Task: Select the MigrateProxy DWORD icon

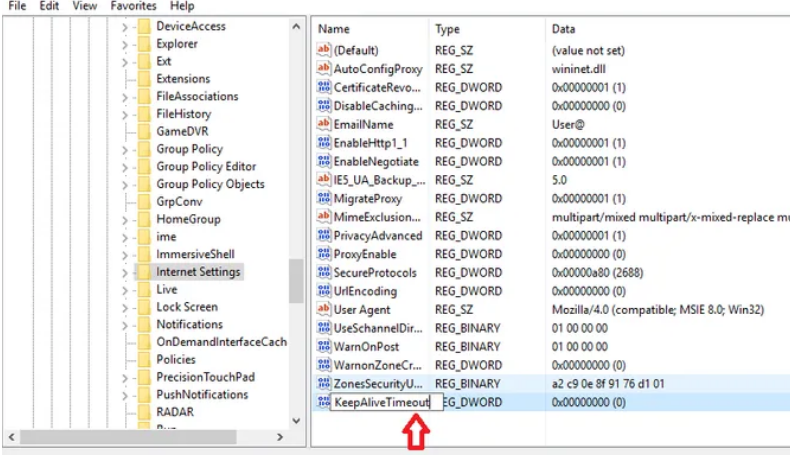Action: coord(323,198)
